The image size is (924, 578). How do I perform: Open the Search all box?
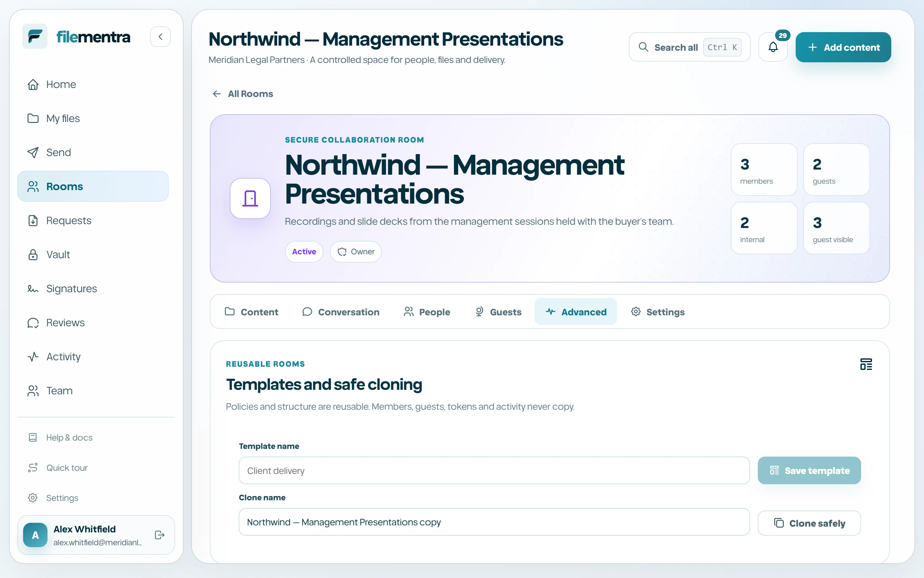click(689, 47)
